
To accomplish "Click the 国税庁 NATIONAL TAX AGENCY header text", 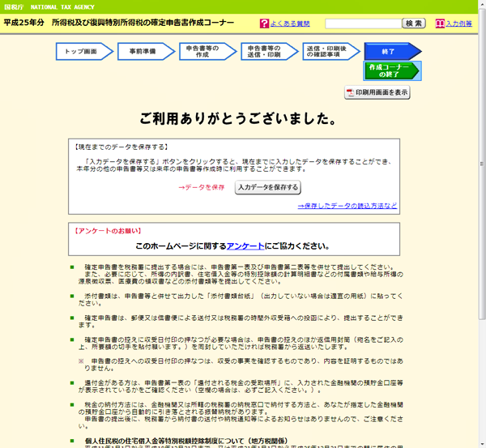I will point(49,6).
